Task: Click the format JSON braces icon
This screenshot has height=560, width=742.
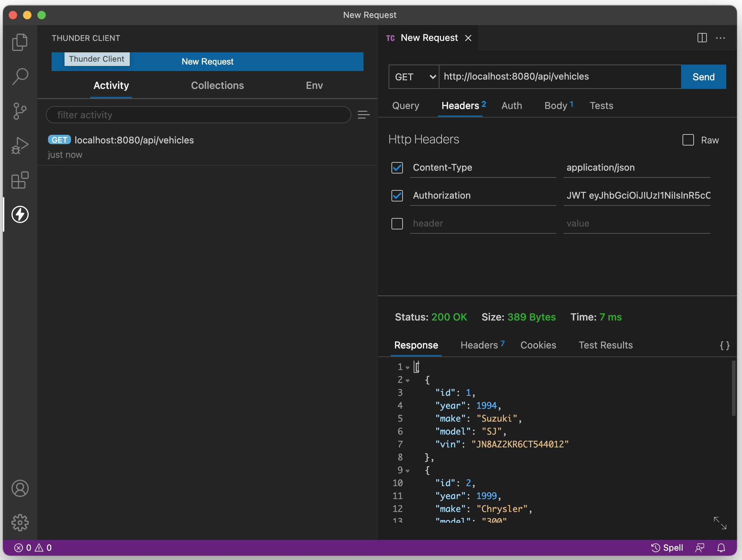Action: (x=724, y=346)
